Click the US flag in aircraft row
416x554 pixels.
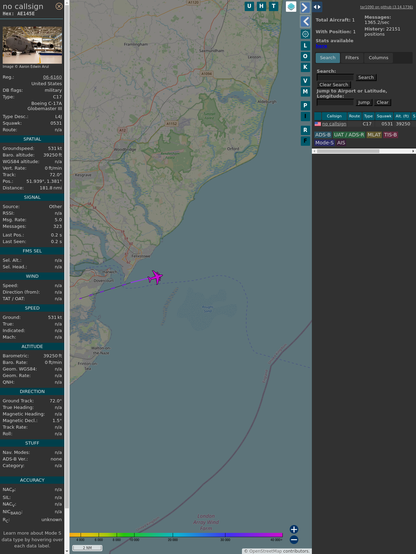[318, 124]
